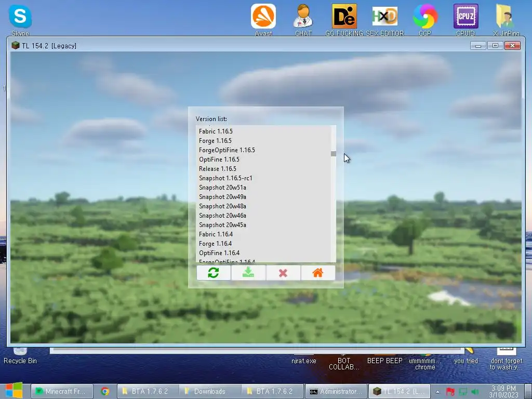Click the network monitor tray icon

463,392
